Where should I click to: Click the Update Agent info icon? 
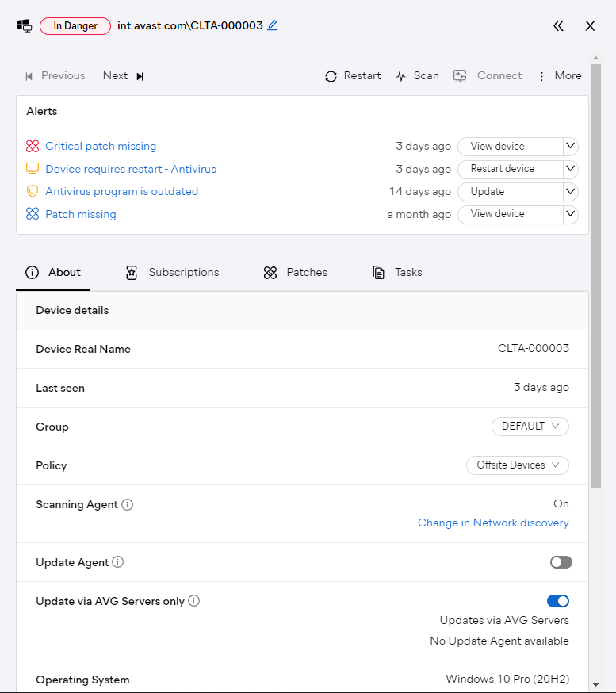(118, 562)
